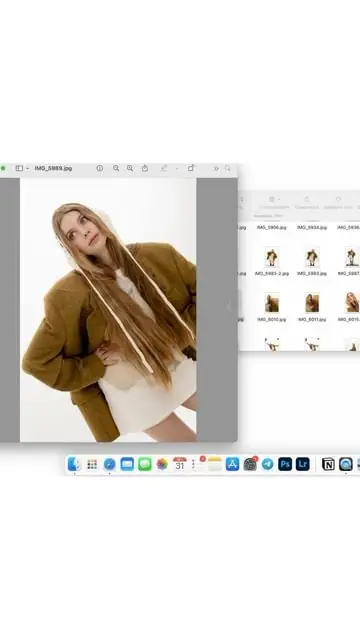Open the group-by dropdown in Finder toolbar
The width and height of the screenshot is (360, 640).
point(273,199)
